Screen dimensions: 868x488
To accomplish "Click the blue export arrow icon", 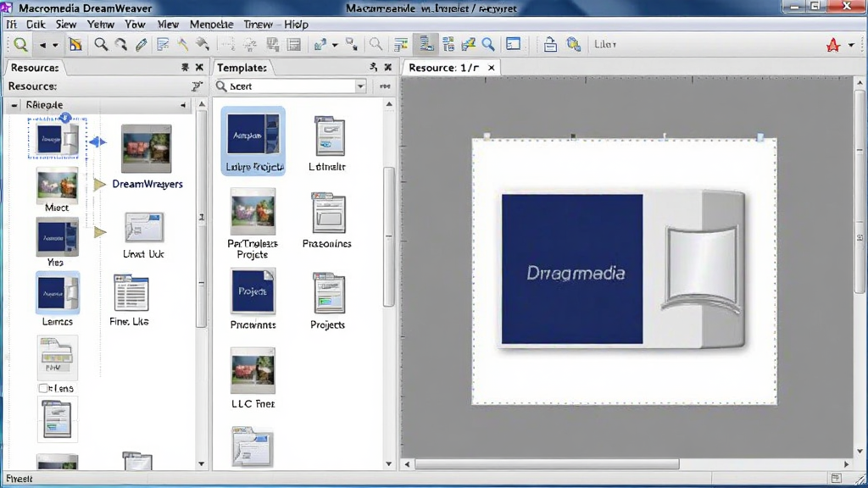I will pyautogui.click(x=320, y=45).
